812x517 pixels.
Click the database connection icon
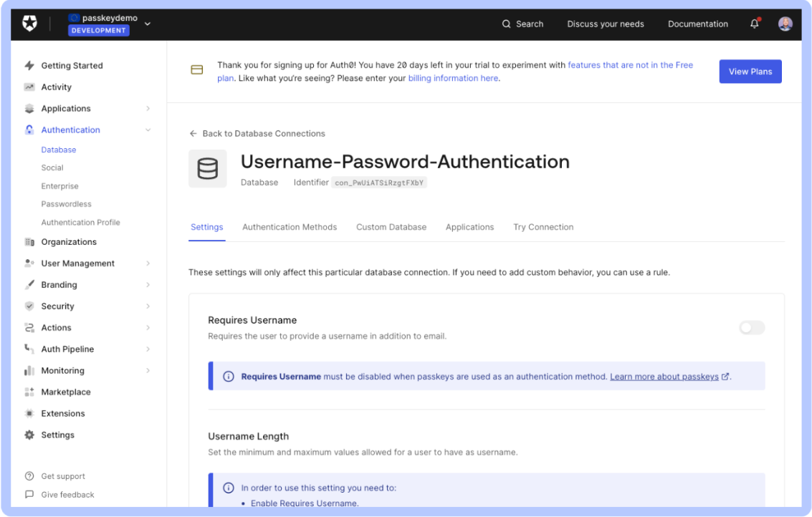[x=208, y=169]
